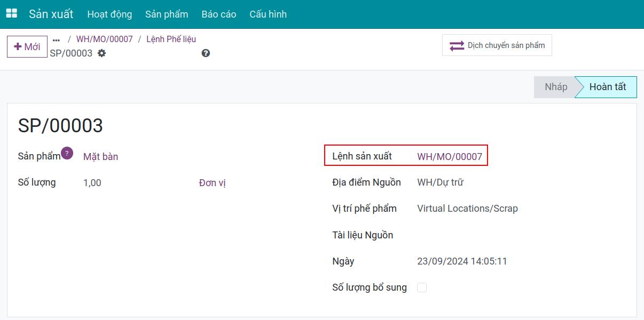Open the Hoạt động menu
Image resolution: width=644 pixels, height=320 pixels.
click(x=109, y=14)
